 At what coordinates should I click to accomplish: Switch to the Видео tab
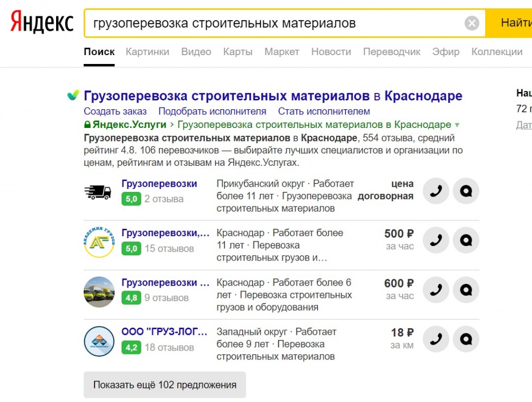coord(196,51)
